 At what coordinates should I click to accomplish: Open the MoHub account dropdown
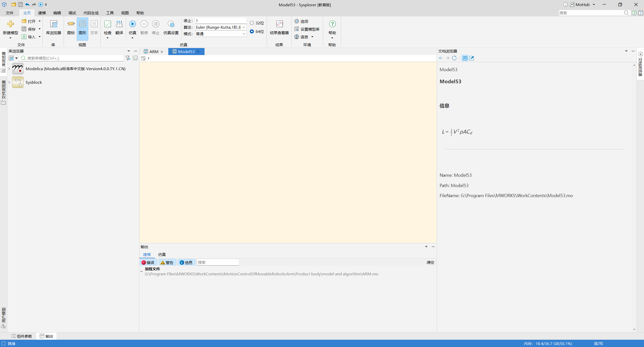point(594,5)
